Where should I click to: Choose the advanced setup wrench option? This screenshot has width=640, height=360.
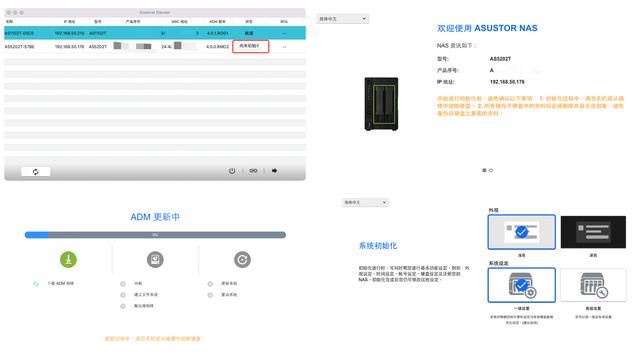(x=593, y=285)
